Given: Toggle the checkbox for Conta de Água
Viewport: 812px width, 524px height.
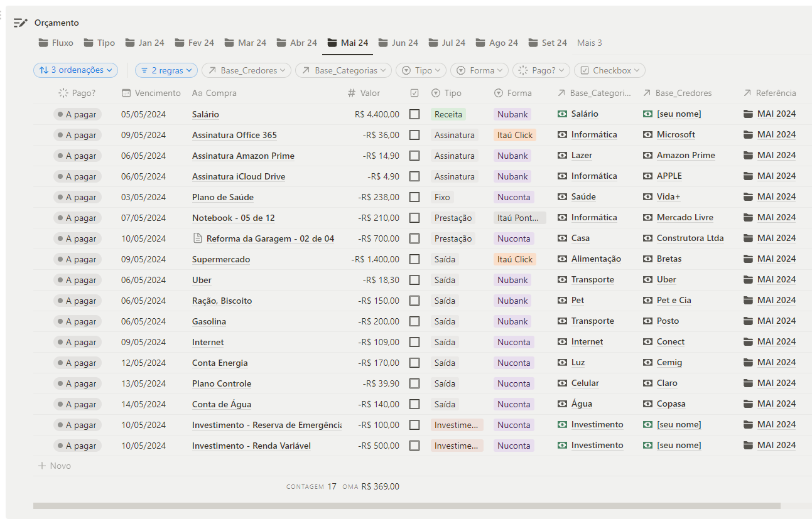Looking at the screenshot, I should [x=414, y=404].
